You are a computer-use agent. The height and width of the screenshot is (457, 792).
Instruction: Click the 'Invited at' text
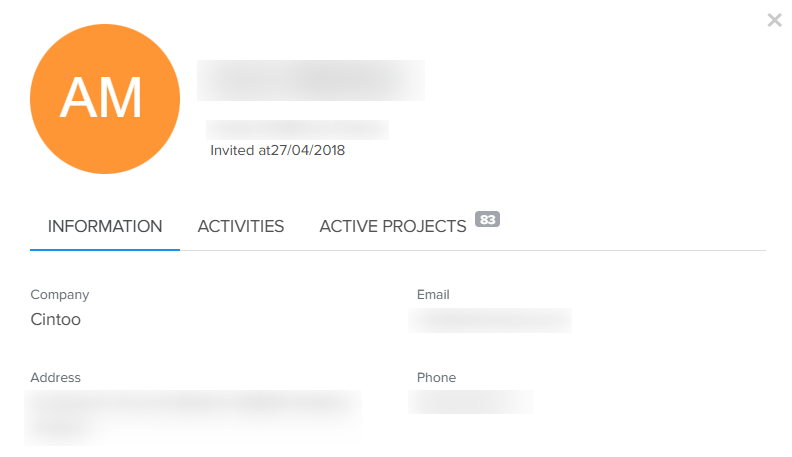point(240,150)
